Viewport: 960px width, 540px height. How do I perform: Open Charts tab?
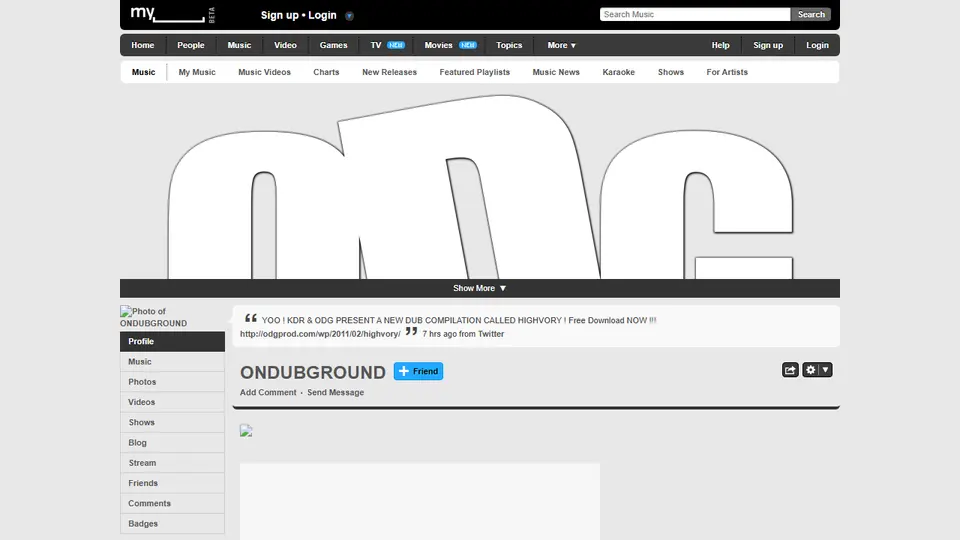click(326, 72)
